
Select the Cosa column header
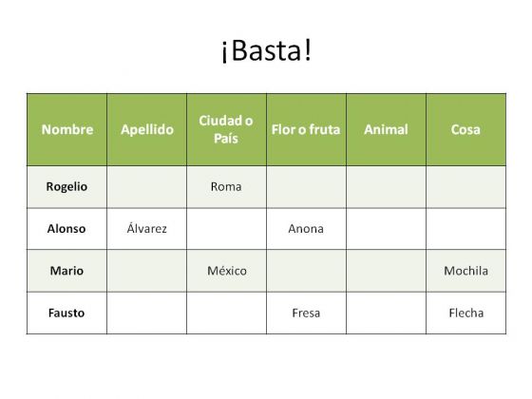pos(465,129)
